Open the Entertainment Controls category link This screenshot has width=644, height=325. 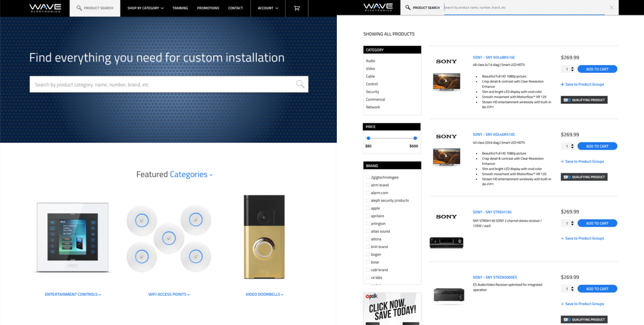73,294
